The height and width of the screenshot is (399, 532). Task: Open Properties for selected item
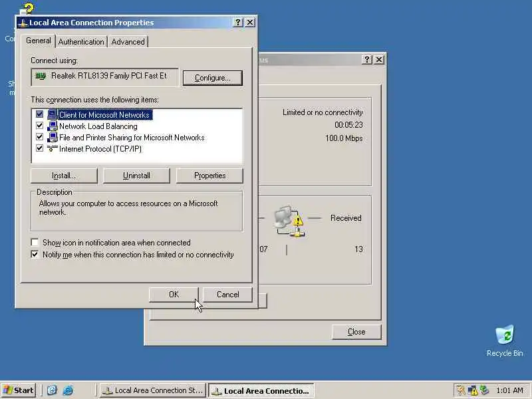coord(209,176)
